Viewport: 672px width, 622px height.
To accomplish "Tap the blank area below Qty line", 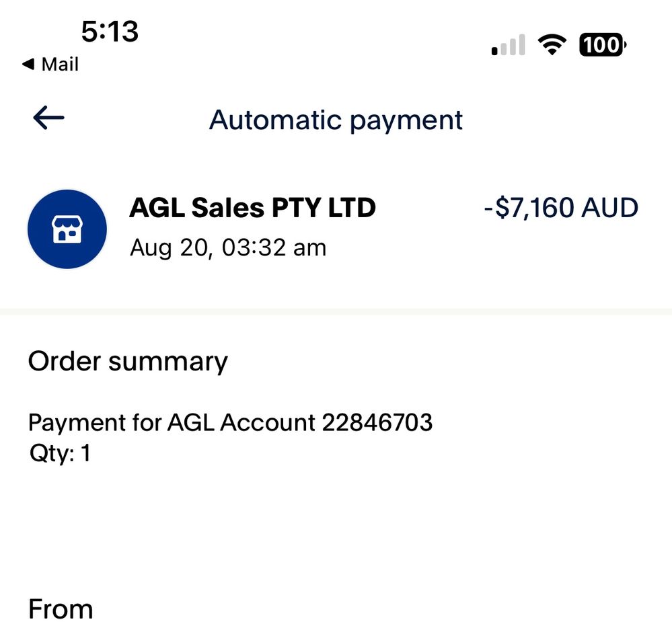I will (336, 524).
